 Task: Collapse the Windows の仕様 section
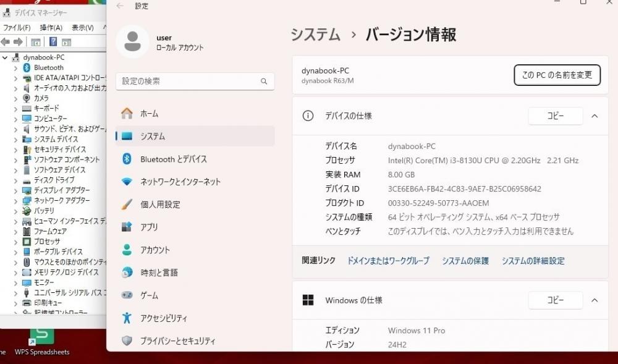tap(595, 300)
